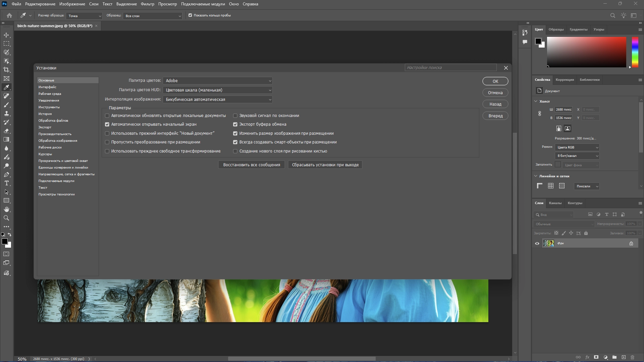
Task: Open the Цвета RGB mode dropdown
Action: pyautogui.click(x=577, y=147)
